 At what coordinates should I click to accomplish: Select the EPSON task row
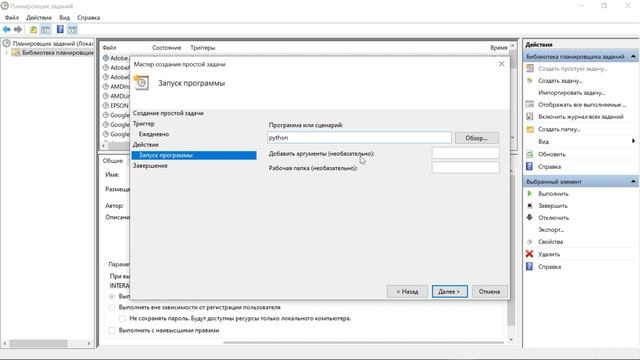click(116, 105)
